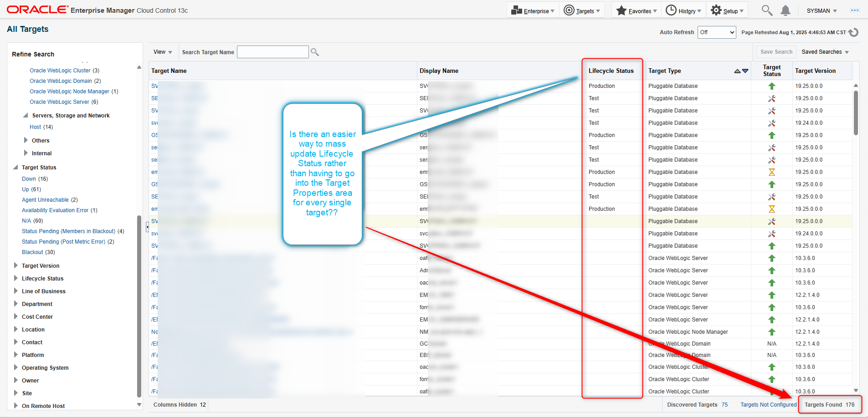Click the up arrow status for Node Manager row

pyautogui.click(x=771, y=332)
